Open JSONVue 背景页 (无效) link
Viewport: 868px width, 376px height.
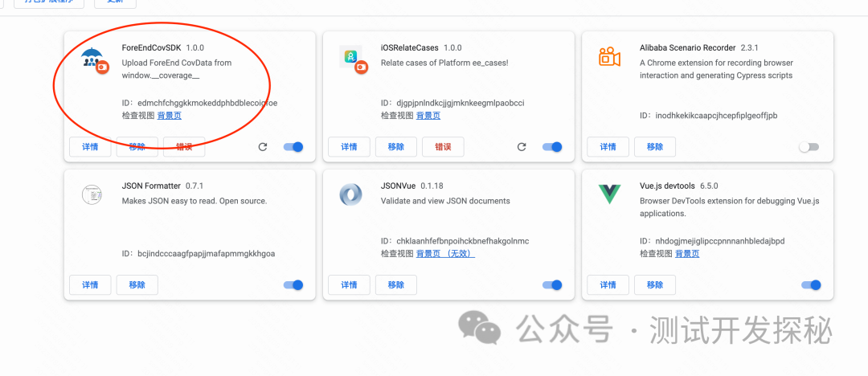445,254
